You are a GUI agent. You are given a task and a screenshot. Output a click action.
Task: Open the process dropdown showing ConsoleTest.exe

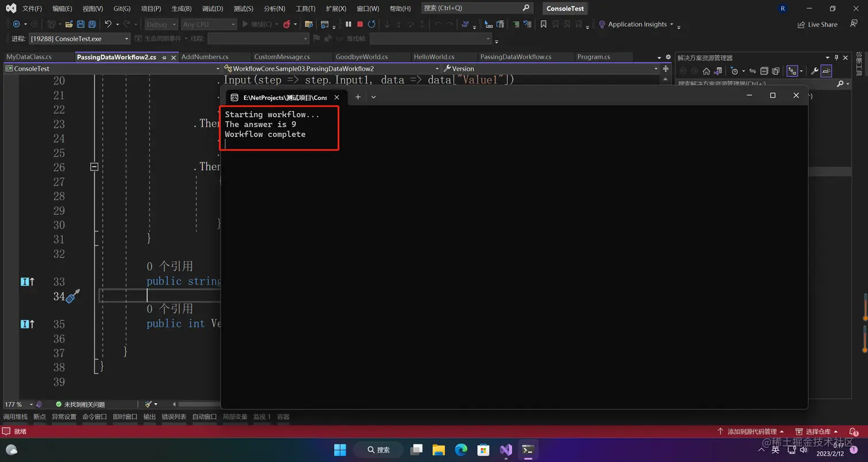click(x=79, y=38)
